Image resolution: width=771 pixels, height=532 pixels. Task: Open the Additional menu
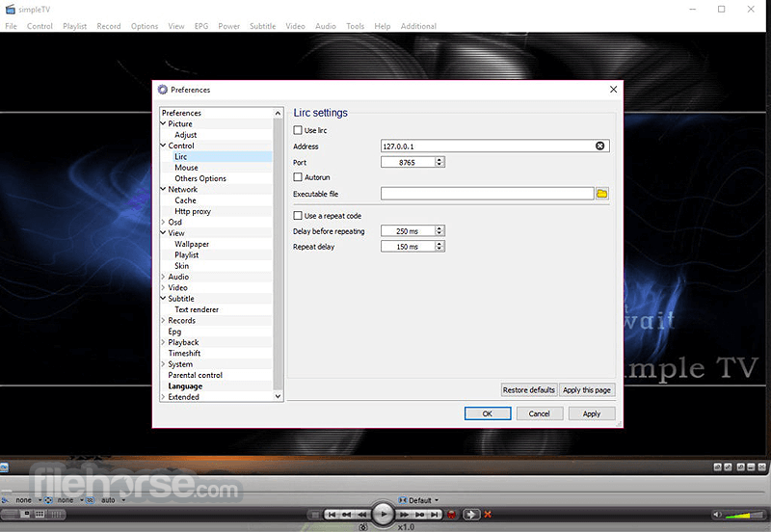[418, 26]
